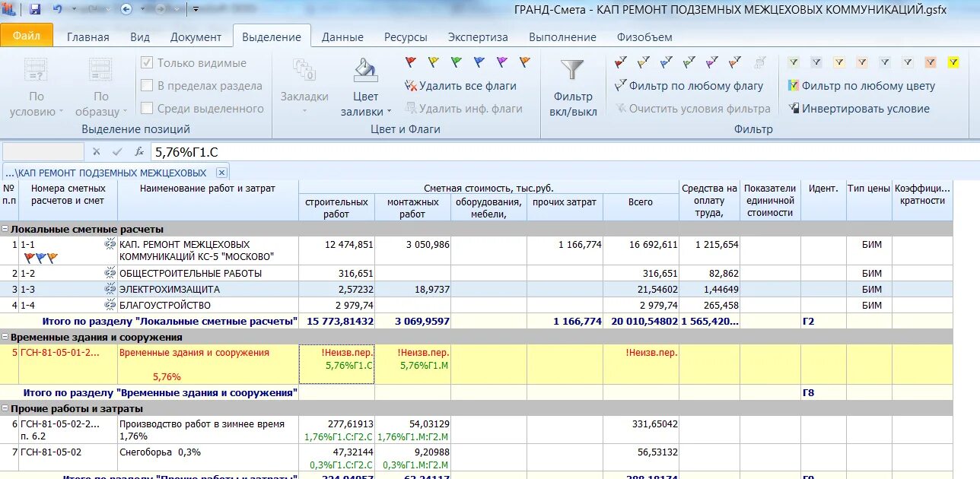This screenshot has width=980, height=479.
Task: Filter by blue flag in Фильтр group
Action: (667, 62)
